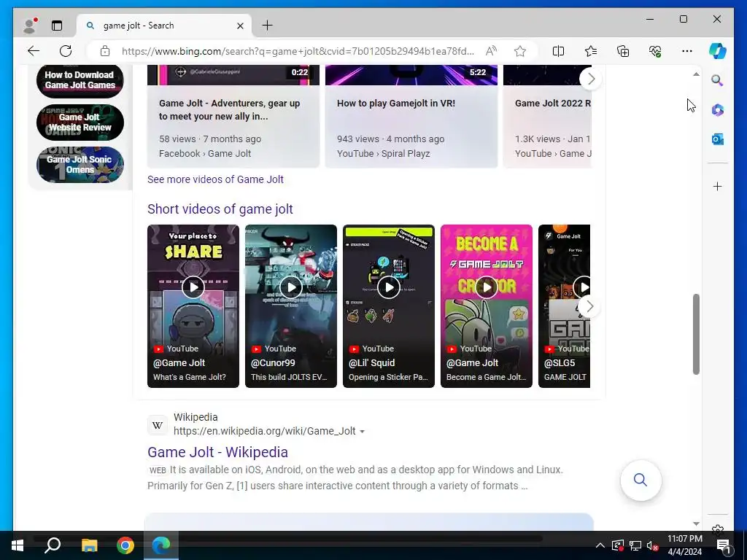Open Copilot sidebar button
Image resolution: width=747 pixels, height=560 pixels.
(x=718, y=51)
